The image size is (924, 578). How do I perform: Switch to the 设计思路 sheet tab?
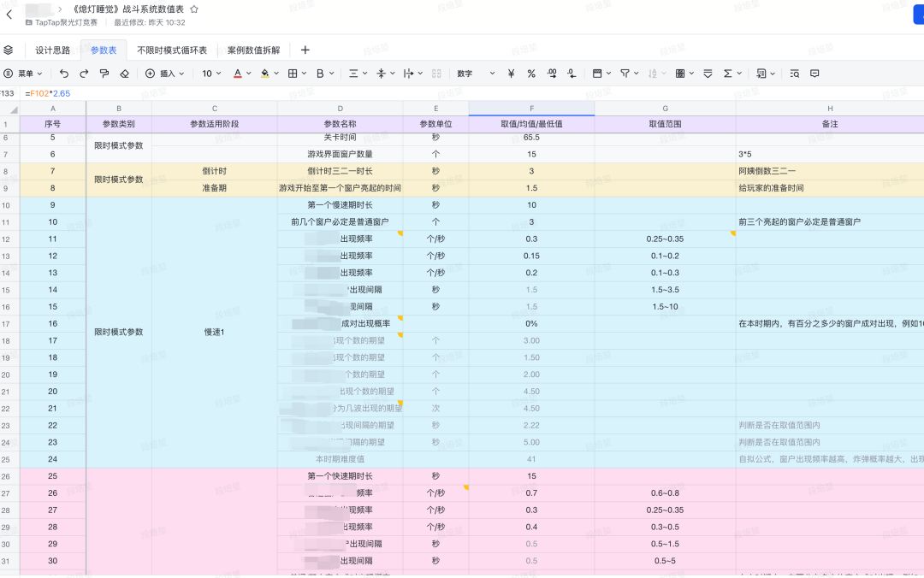tap(52, 50)
